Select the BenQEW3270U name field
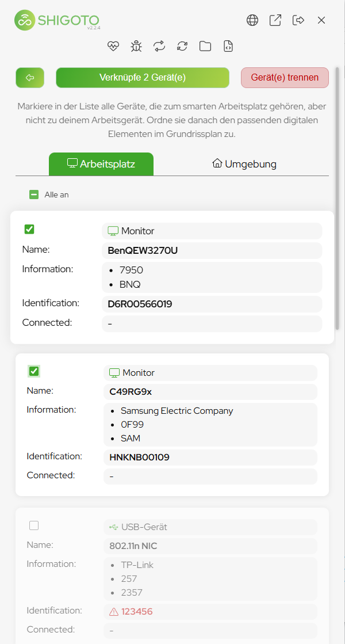 [212, 250]
